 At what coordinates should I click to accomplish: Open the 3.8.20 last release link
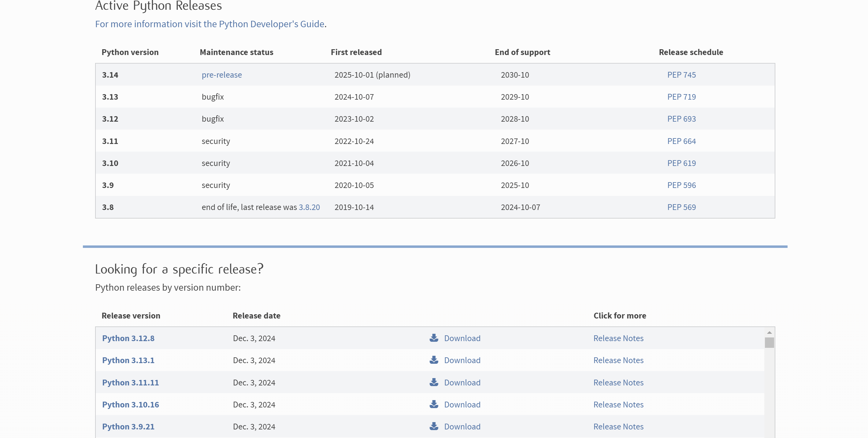click(309, 207)
